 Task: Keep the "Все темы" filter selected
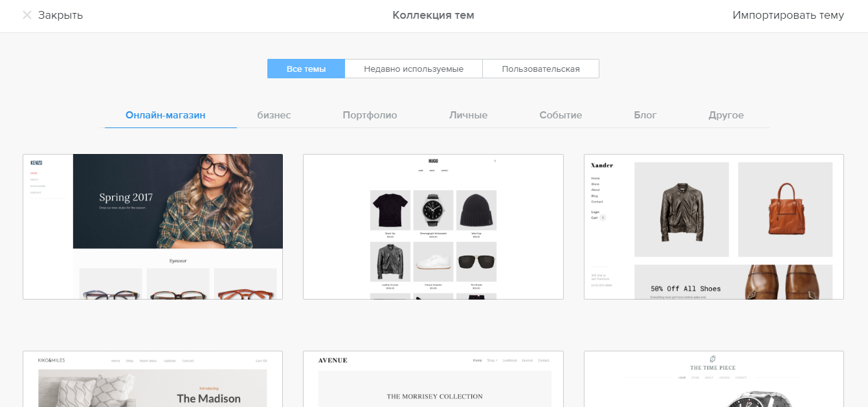point(306,68)
